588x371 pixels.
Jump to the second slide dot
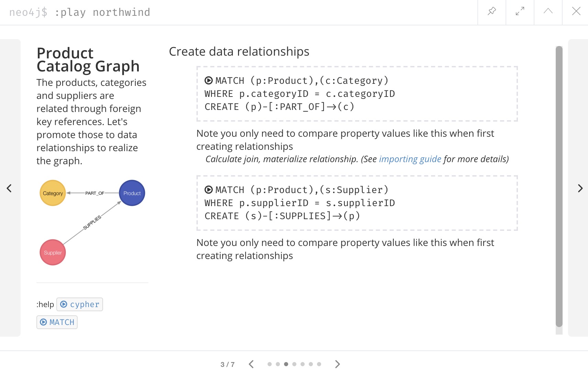click(278, 364)
